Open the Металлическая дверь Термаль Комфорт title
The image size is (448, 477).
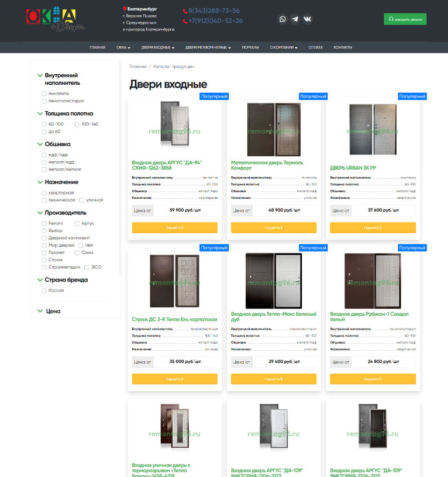tap(267, 165)
